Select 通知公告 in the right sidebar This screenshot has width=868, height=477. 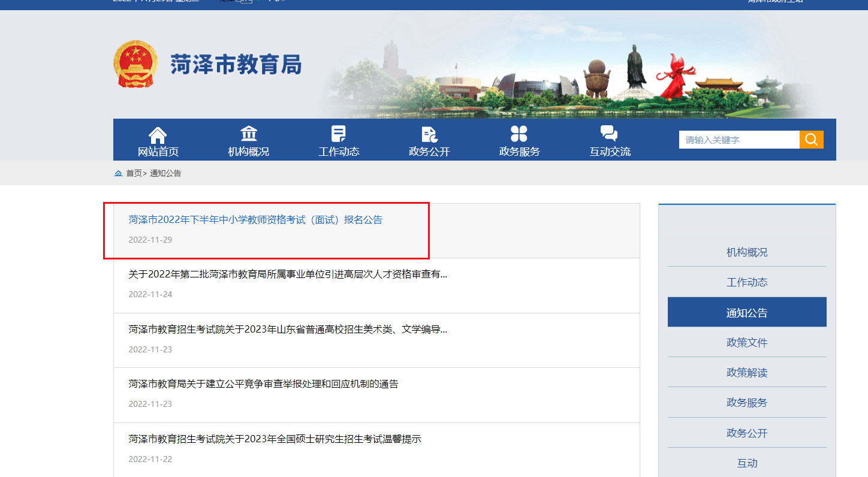[x=747, y=313]
